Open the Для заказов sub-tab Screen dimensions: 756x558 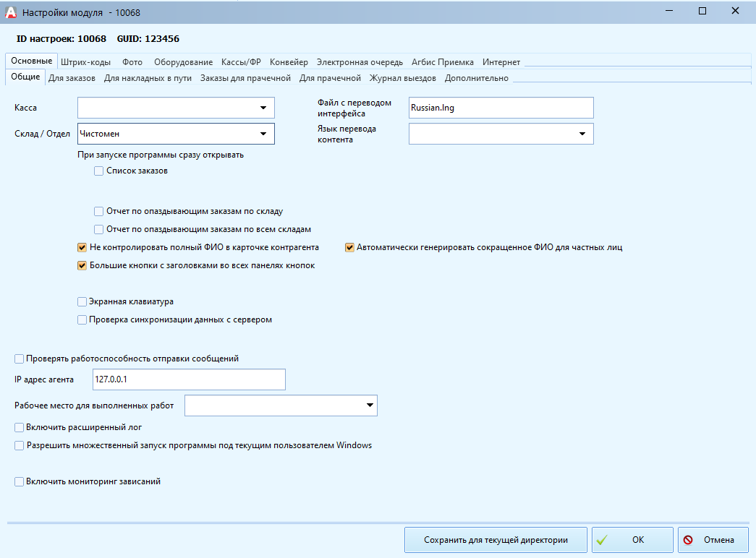[72, 78]
